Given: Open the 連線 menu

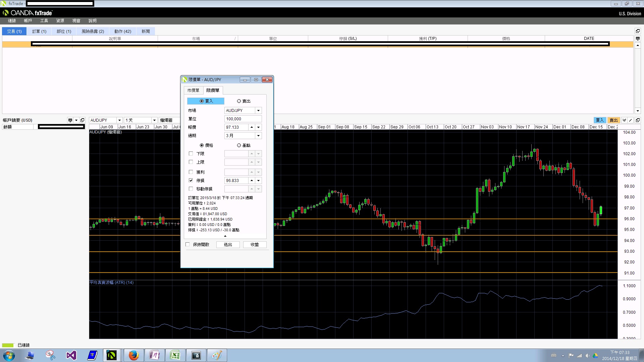Looking at the screenshot, I should click(12, 21).
